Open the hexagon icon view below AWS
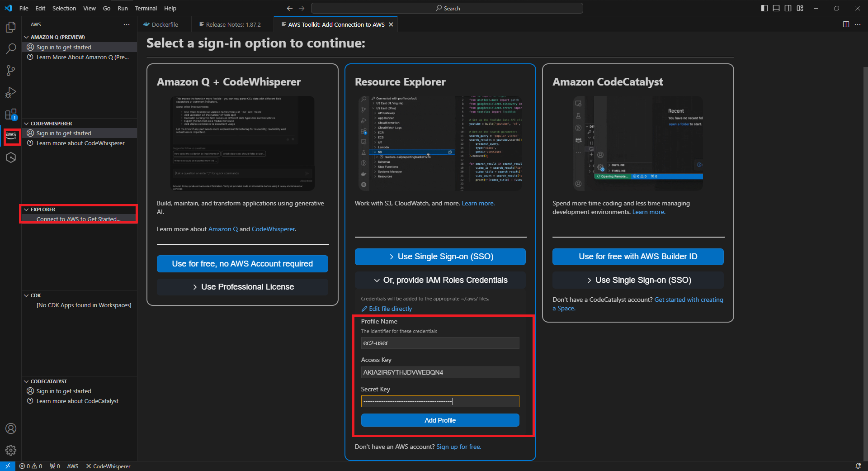The width and height of the screenshot is (868, 471). tap(11, 157)
